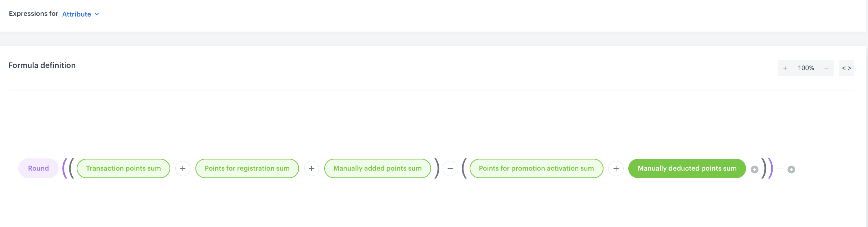The height and width of the screenshot is (227, 868).
Task: Click the plus operator before Manually added points sum
Action: click(311, 168)
